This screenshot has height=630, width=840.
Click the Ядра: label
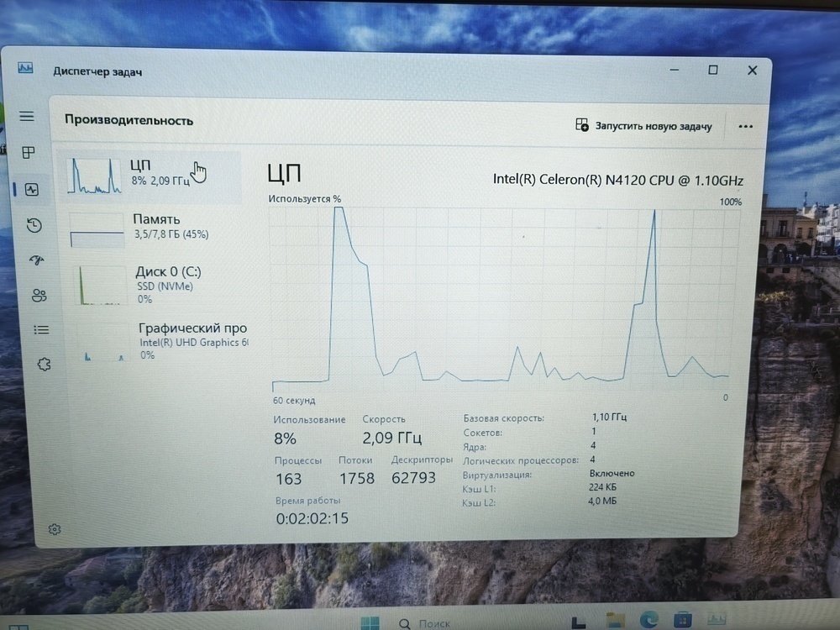pos(475,447)
